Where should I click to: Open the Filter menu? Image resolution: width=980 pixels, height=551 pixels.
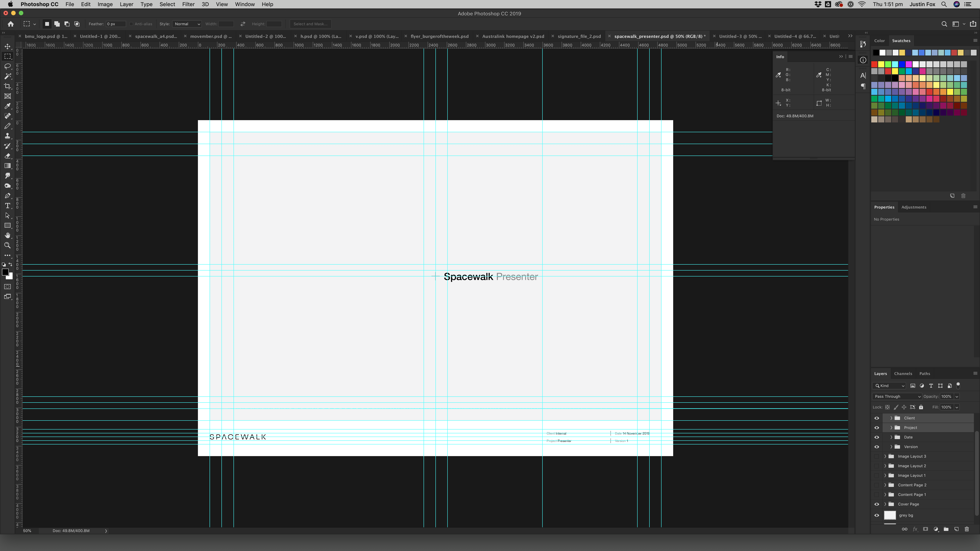(x=188, y=5)
